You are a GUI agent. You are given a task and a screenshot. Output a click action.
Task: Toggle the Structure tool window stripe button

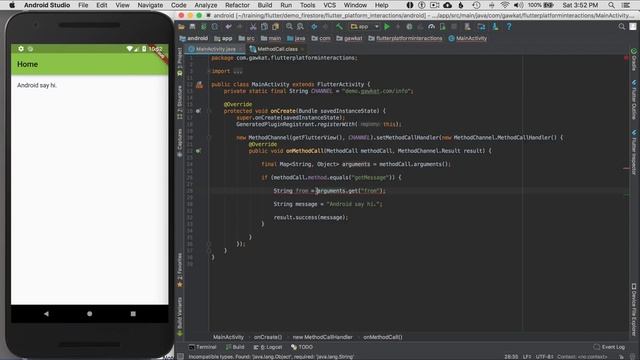[180, 102]
